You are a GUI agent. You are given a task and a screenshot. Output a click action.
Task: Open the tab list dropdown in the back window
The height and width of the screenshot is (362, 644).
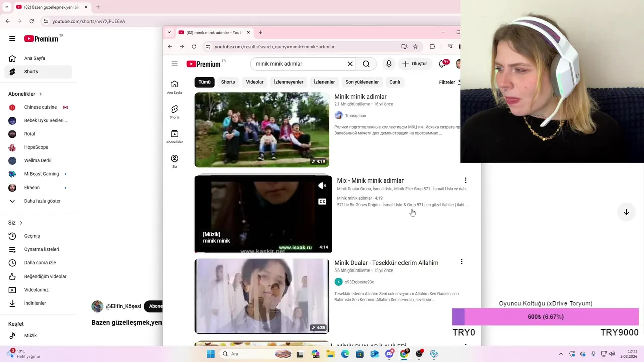coord(7,7)
